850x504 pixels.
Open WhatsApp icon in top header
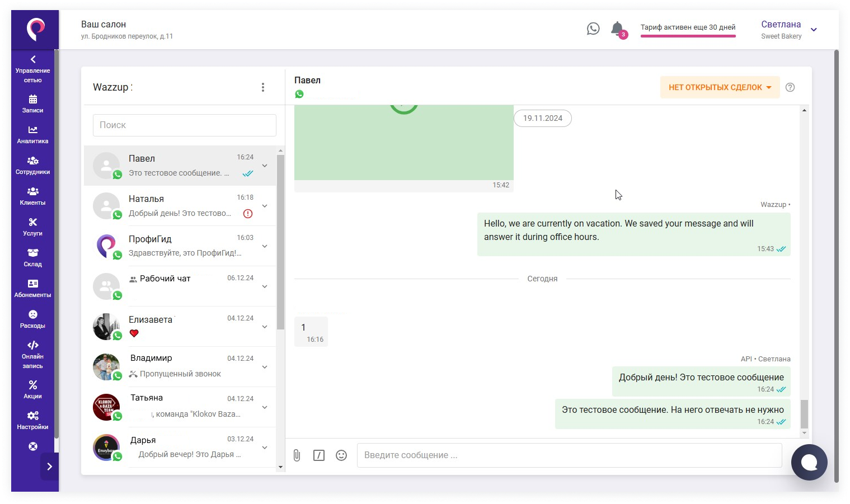pyautogui.click(x=593, y=29)
